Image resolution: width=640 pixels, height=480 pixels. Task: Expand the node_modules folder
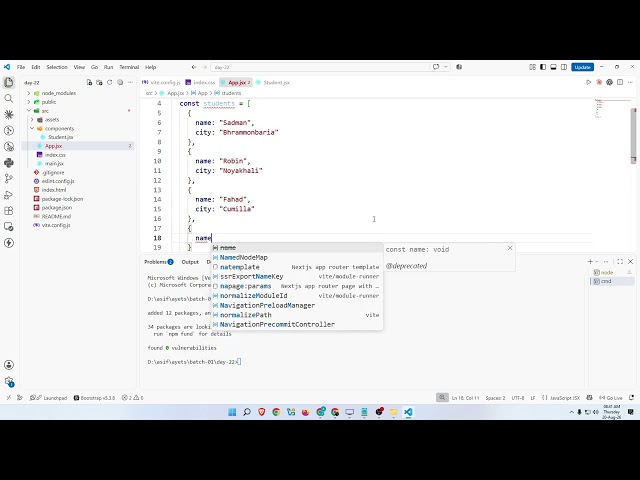pos(29,93)
